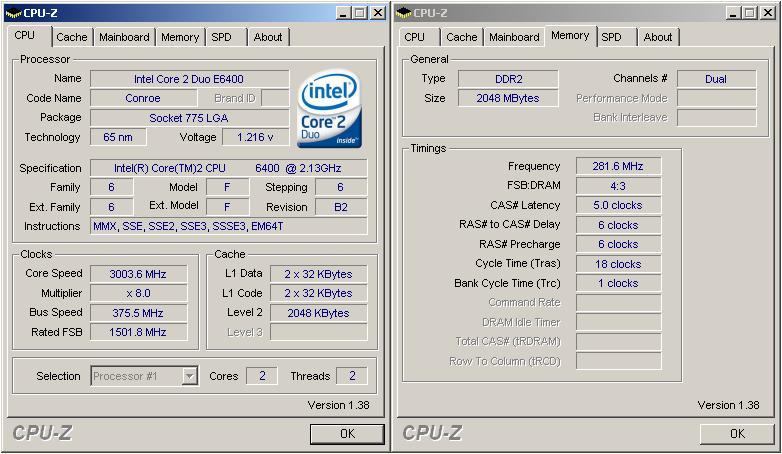This screenshot has height=454, width=782.
Task: Click the Level 2 cache value '2048 KBytes'
Action: click(x=318, y=313)
